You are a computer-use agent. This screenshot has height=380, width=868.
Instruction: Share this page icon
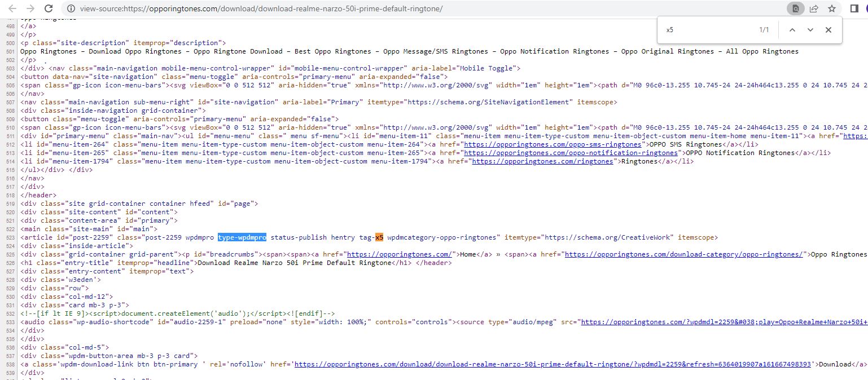coord(813,8)
